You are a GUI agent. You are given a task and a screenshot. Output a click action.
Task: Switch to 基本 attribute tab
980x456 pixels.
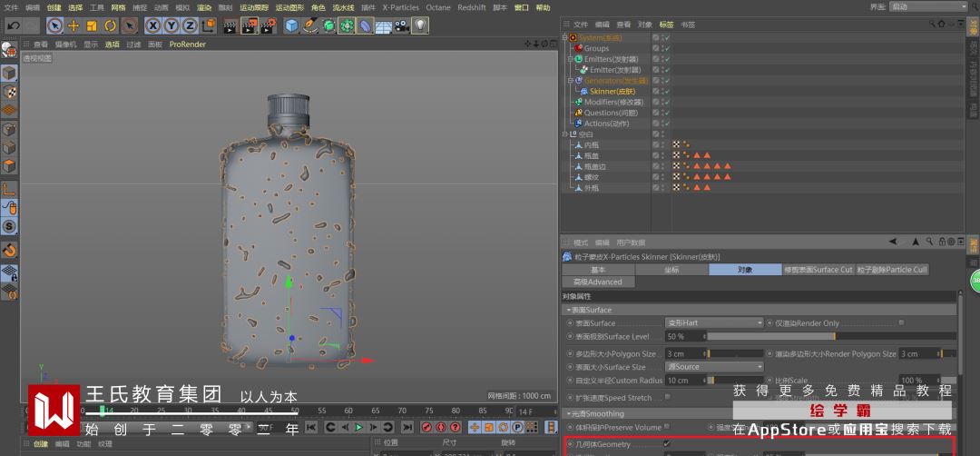pyautogui.click(x=598, y=270)
